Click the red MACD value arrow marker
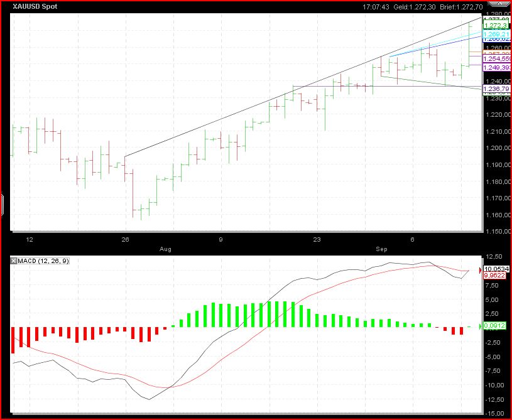This screenshot has height=420, width=512. coord(481,270)
